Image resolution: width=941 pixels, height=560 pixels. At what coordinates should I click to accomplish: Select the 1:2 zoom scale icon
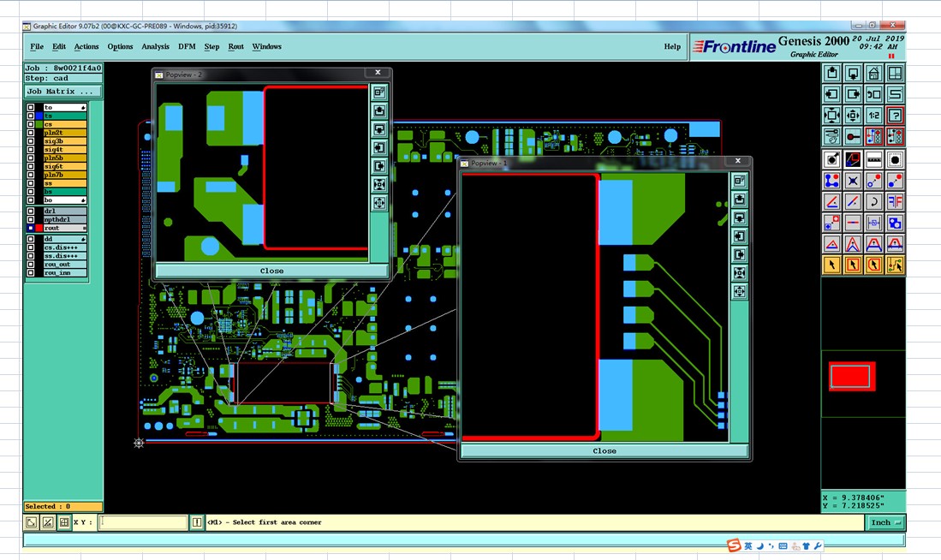(x=873, y=116)
